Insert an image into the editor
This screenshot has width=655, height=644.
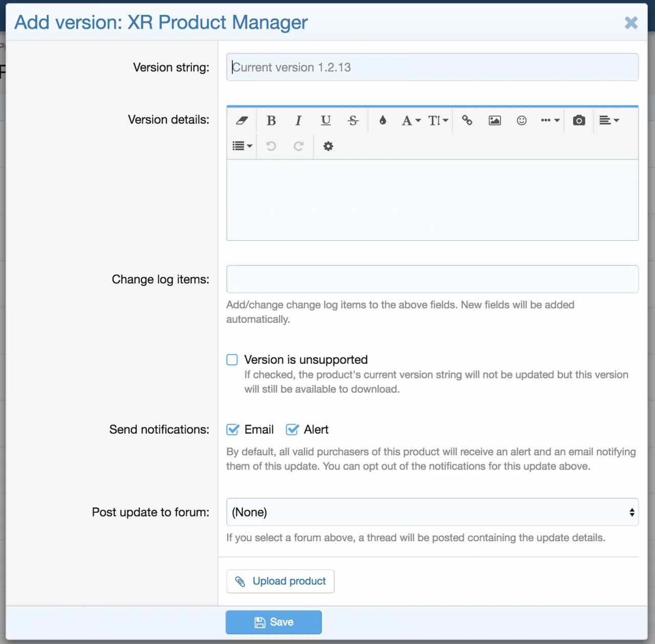point(494,121)
